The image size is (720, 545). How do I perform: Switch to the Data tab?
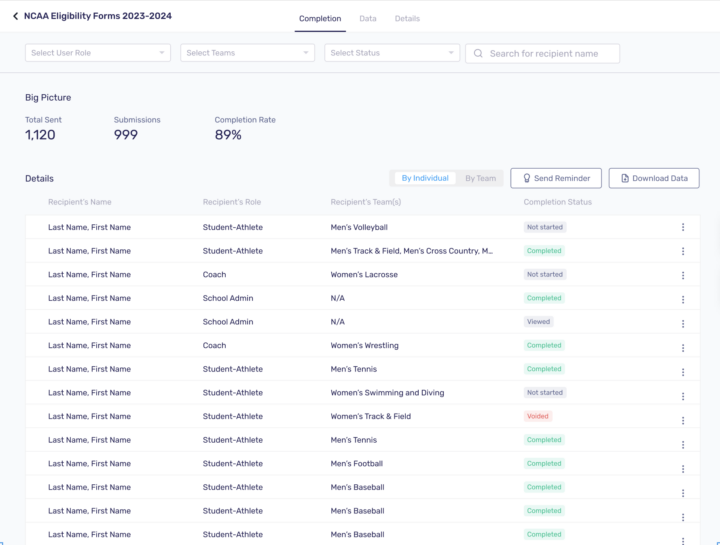(368, 19)
